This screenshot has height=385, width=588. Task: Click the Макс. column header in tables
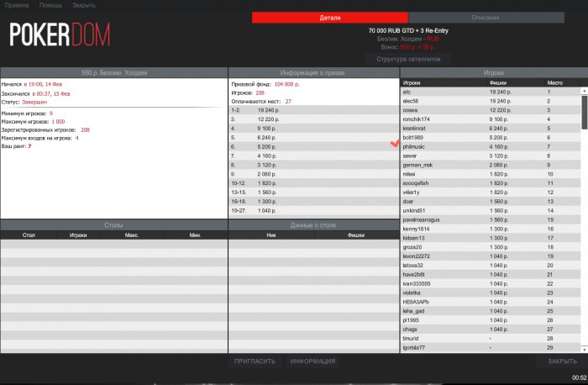pos(132,235)
